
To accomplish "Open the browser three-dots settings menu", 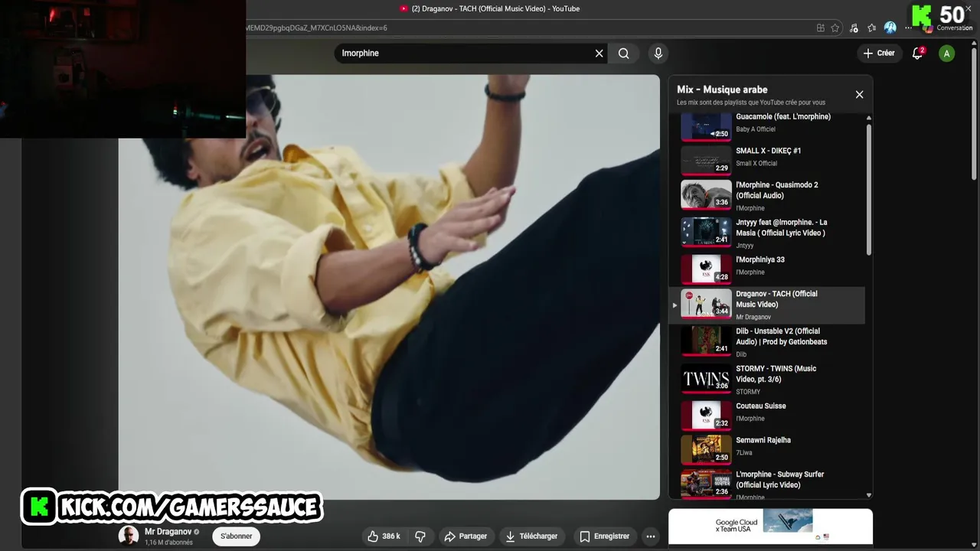I will tap(909, 28).
